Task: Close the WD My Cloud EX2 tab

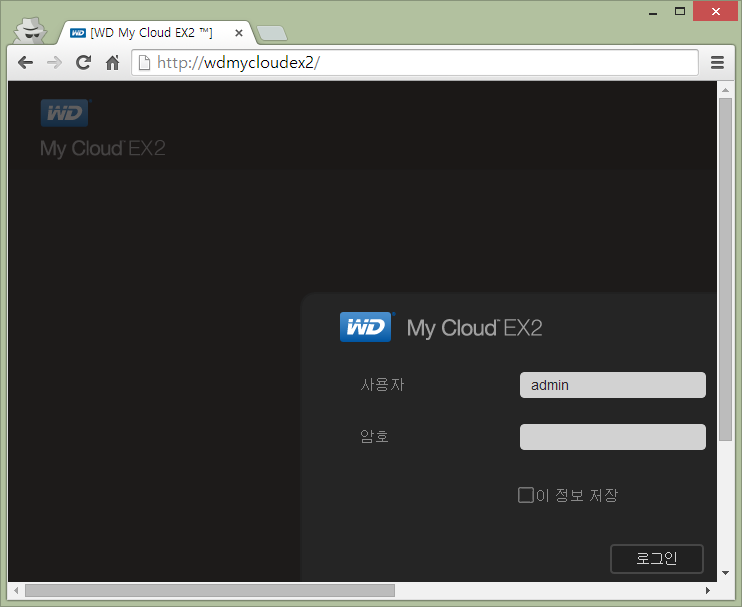Action: pyautogui.click(x=239, y=33)
